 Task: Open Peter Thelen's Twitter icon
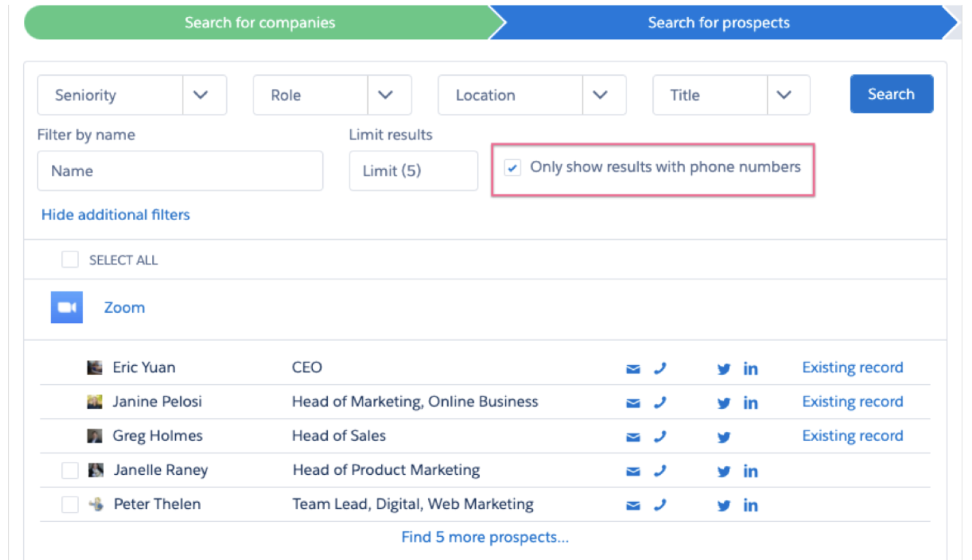coord(724,505)
